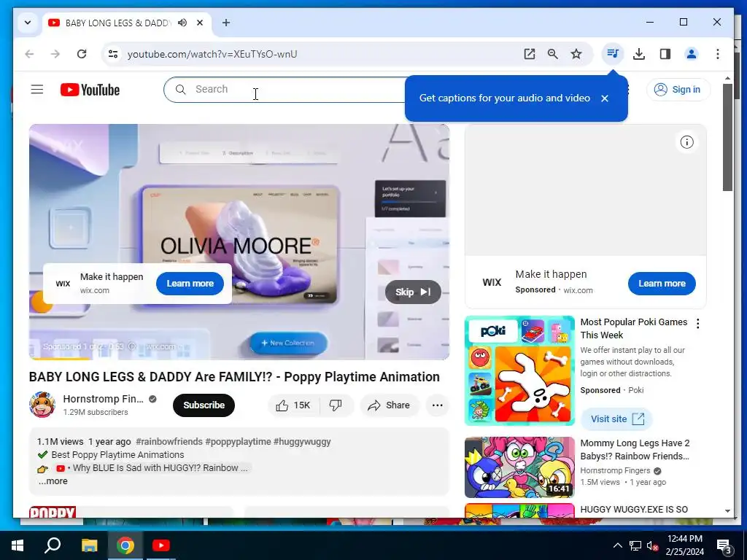Open YouTube app icon in taskbar
Viewport: 747px width, 560px height.
(x=161, y=545)
